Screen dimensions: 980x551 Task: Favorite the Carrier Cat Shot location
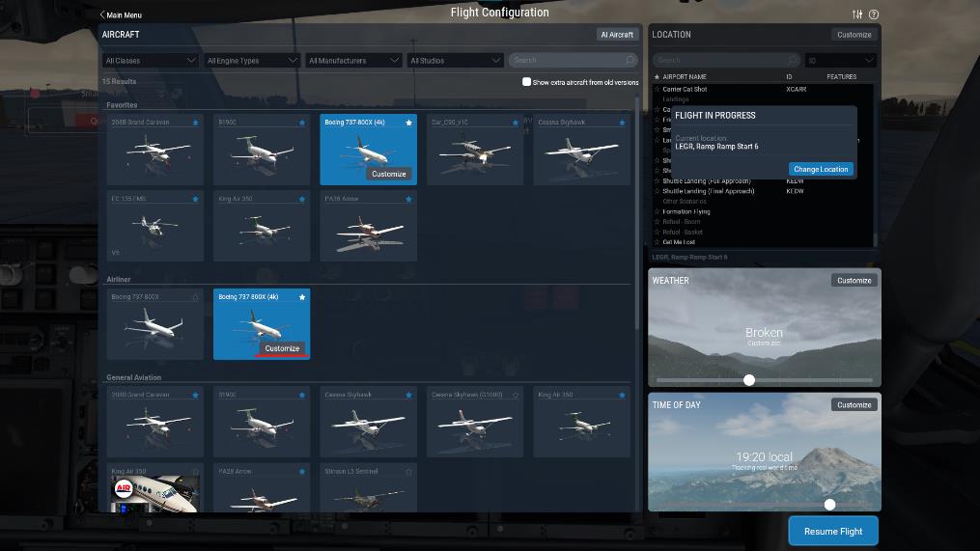click(x=657, y=90)
